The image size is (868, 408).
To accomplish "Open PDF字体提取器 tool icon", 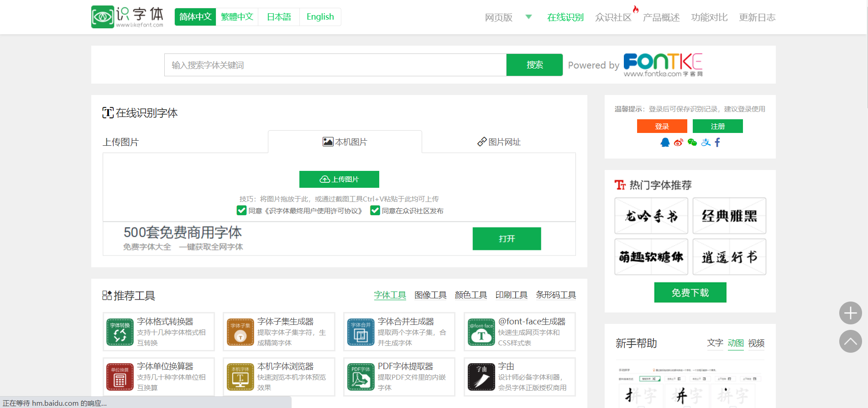I will [x=361, y=377].
